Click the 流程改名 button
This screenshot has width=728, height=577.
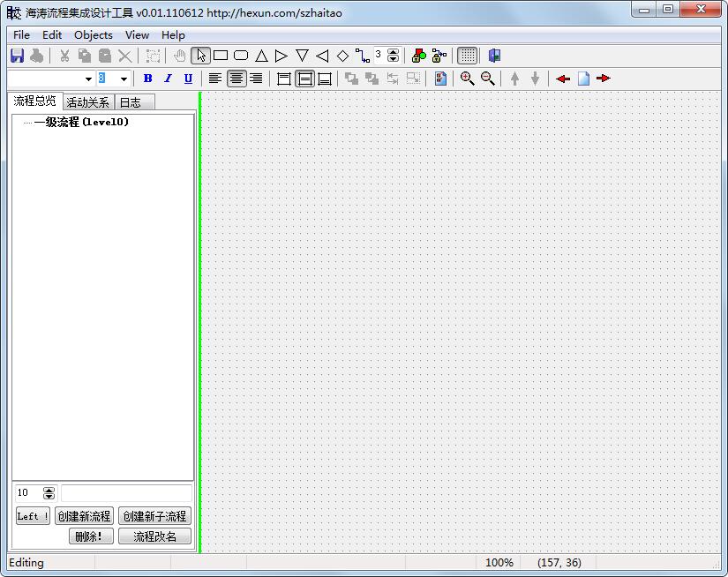tap(154, 536)
